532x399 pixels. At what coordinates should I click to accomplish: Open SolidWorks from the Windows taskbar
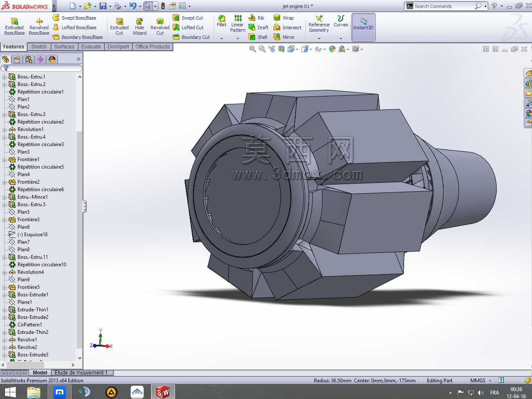(x=163, y=392)
